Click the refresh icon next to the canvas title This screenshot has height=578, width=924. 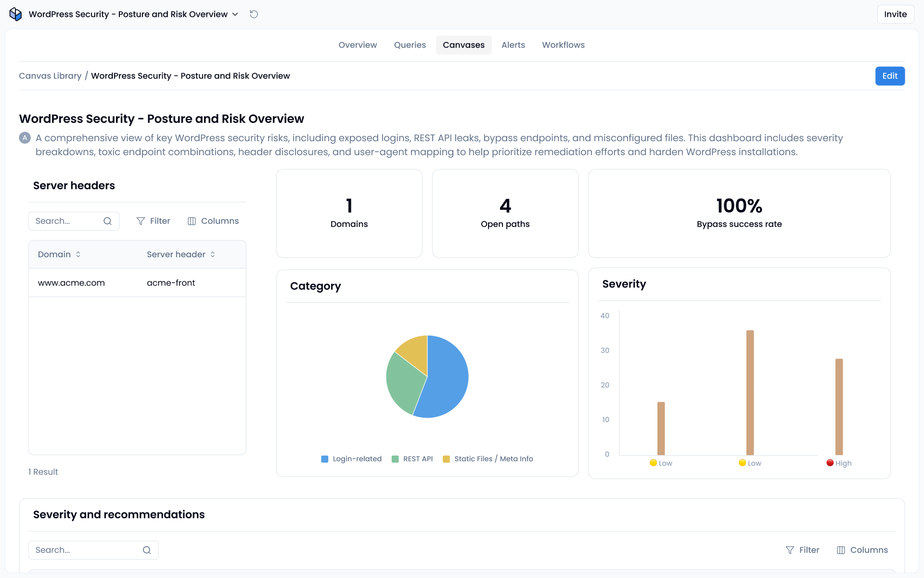(254, 14)
